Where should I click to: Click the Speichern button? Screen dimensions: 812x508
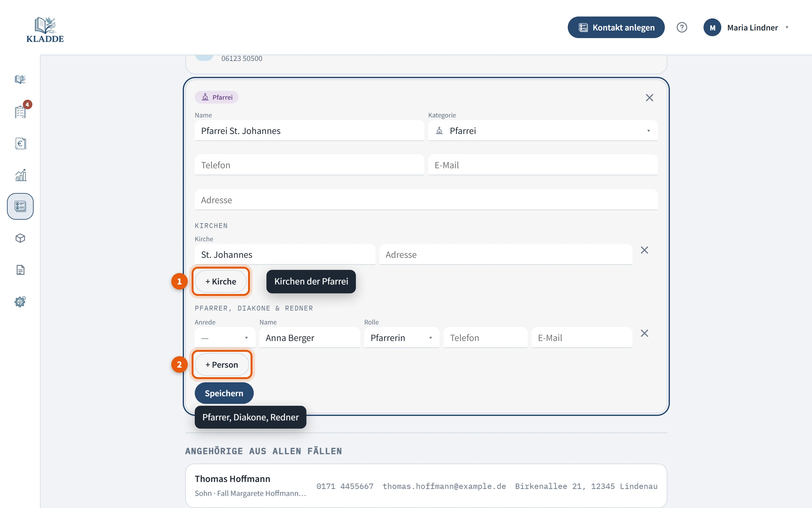coord(224,393)
